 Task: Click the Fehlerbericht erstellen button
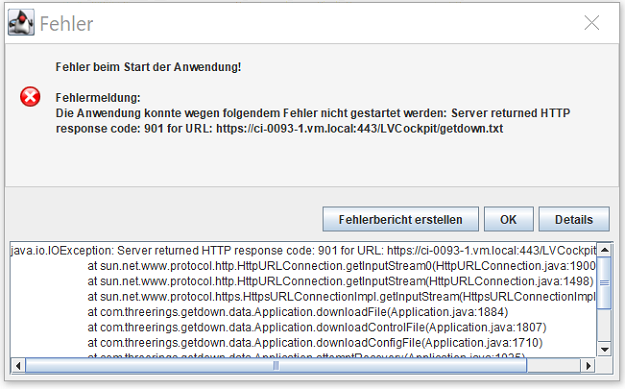[400, 219]
